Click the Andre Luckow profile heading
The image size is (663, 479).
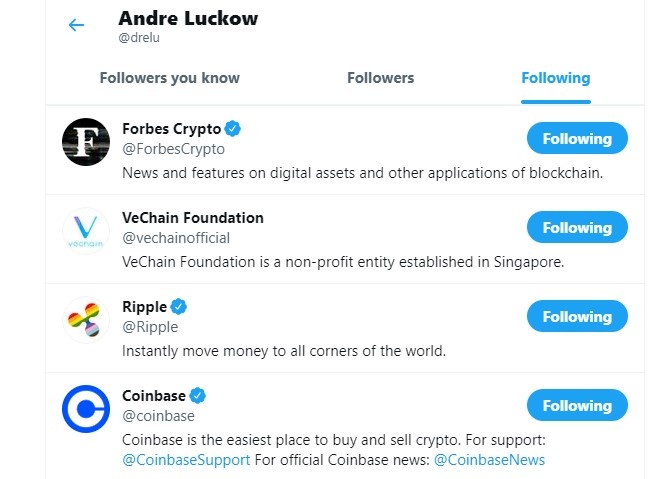point(188,19)
